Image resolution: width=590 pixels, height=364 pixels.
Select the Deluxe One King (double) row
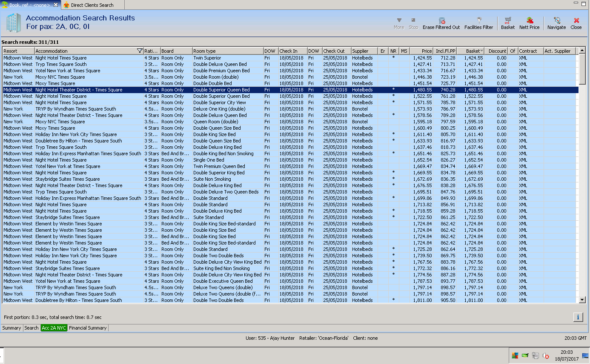[x=290, y=109]
